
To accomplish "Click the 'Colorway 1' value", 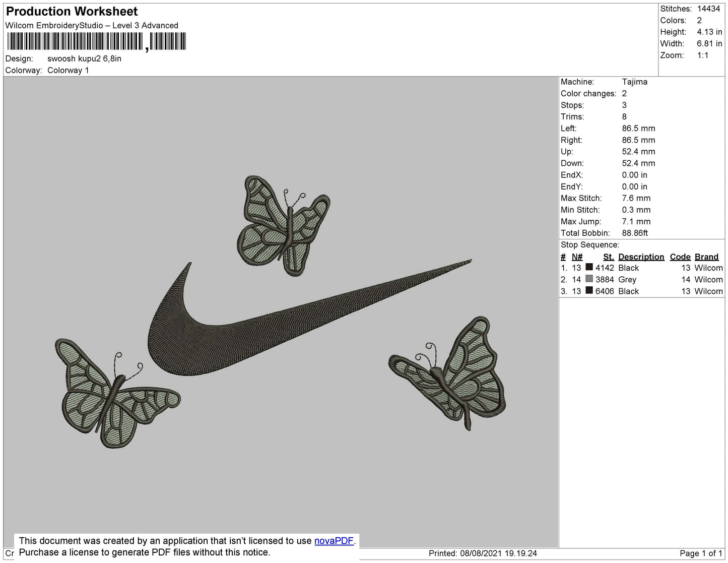I will pyautogui.click(x=68, y=70).
